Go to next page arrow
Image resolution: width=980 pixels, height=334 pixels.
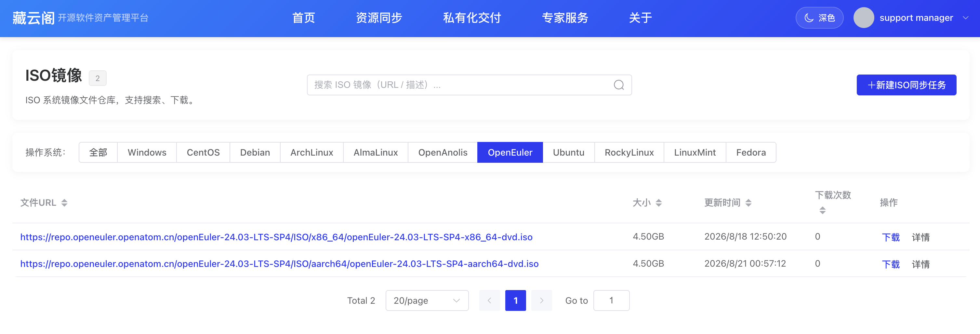(x=541, y=300)
